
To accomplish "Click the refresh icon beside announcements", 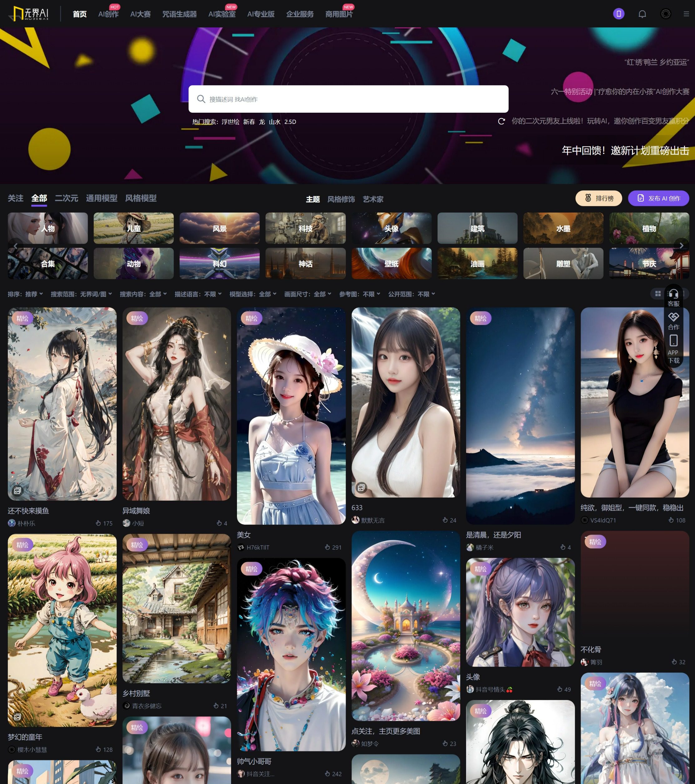I will pos(501,121).
